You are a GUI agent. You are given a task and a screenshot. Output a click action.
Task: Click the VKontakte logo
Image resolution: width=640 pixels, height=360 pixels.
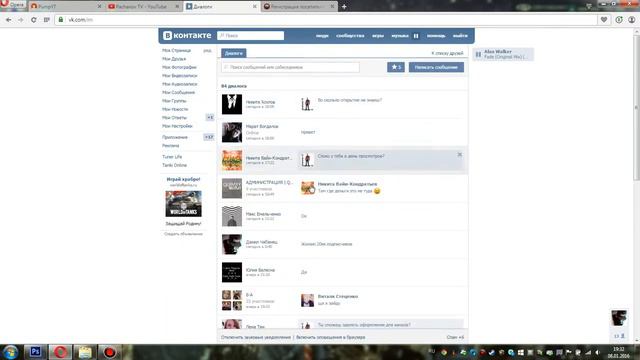pos(187,36)
